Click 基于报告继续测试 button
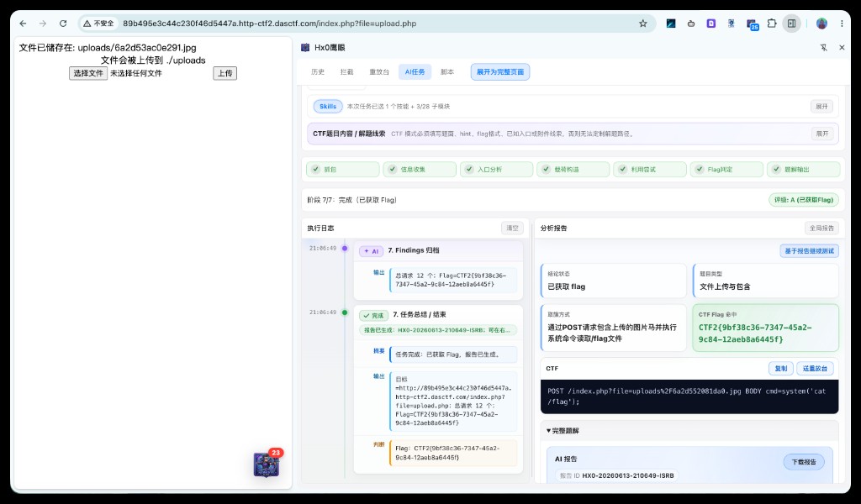This screenshot has width=861, height=504. [x=809, y=250]
